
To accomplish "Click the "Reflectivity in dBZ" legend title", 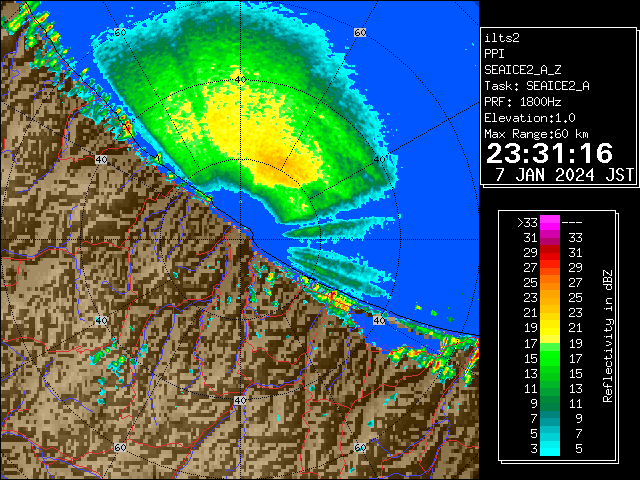I will [x=608, y=336].
